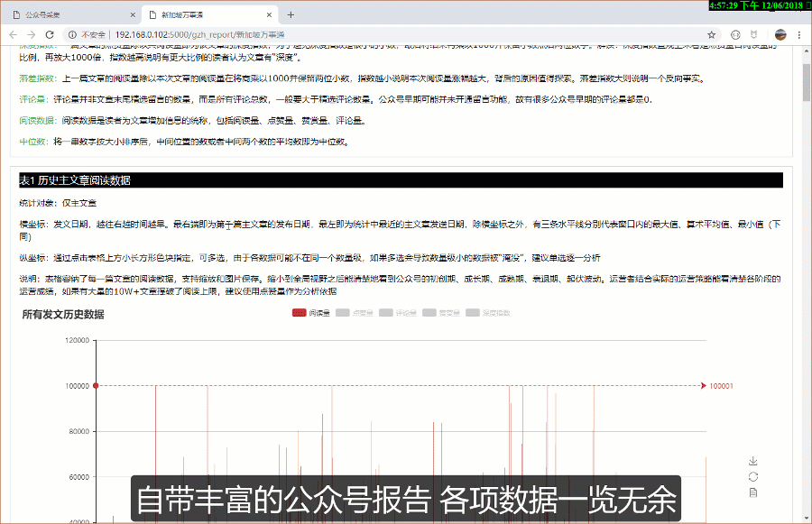The width and height of the screenshot is (812, 524).
Task: Toggle the 深度指数 legend series
Action: (488, 313)
